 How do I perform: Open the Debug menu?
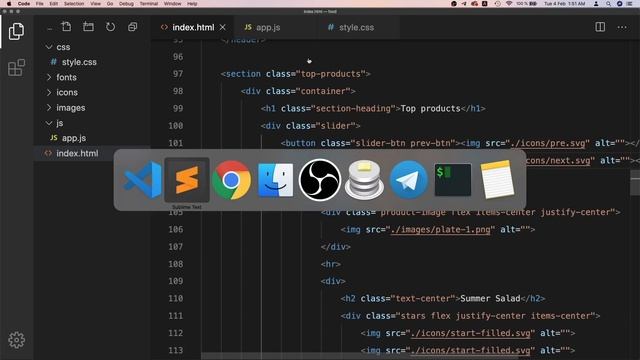(126, 4)
